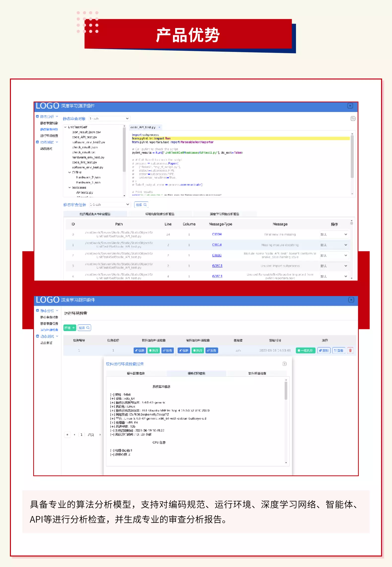This screenshot has width=392, height=567.
Task: Click the 查看 view button
Action: coord(339,350)
